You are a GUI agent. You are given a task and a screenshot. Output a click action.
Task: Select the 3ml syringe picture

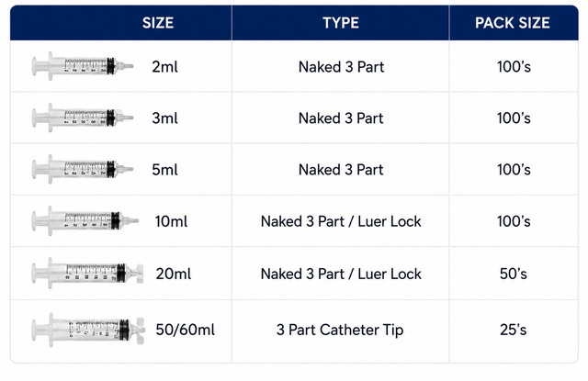pyautogui.click(x=83, y=118)
